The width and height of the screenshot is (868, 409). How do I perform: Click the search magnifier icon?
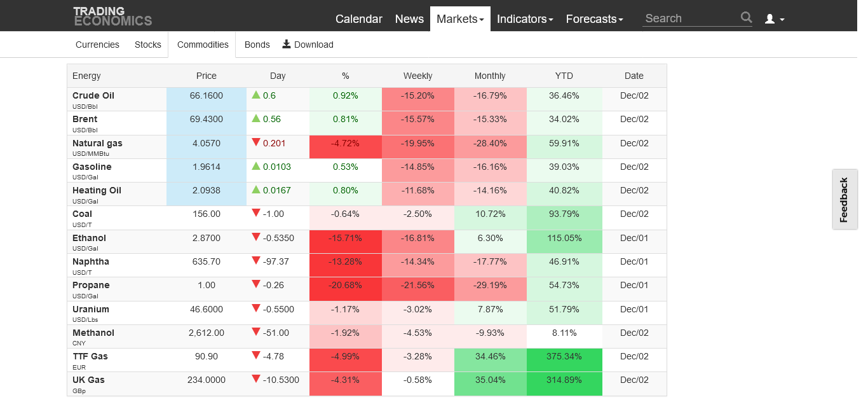746,18
